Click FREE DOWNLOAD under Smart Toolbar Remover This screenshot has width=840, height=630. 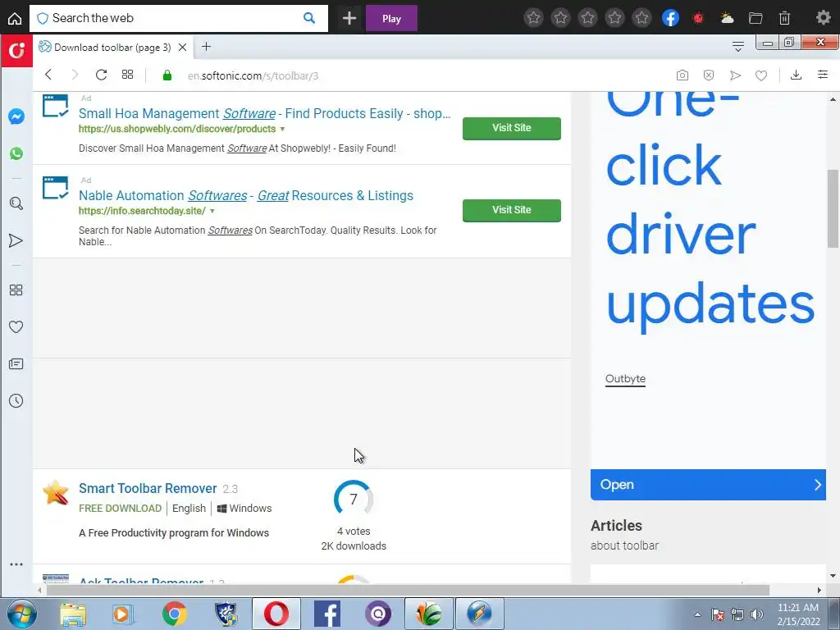120,509
